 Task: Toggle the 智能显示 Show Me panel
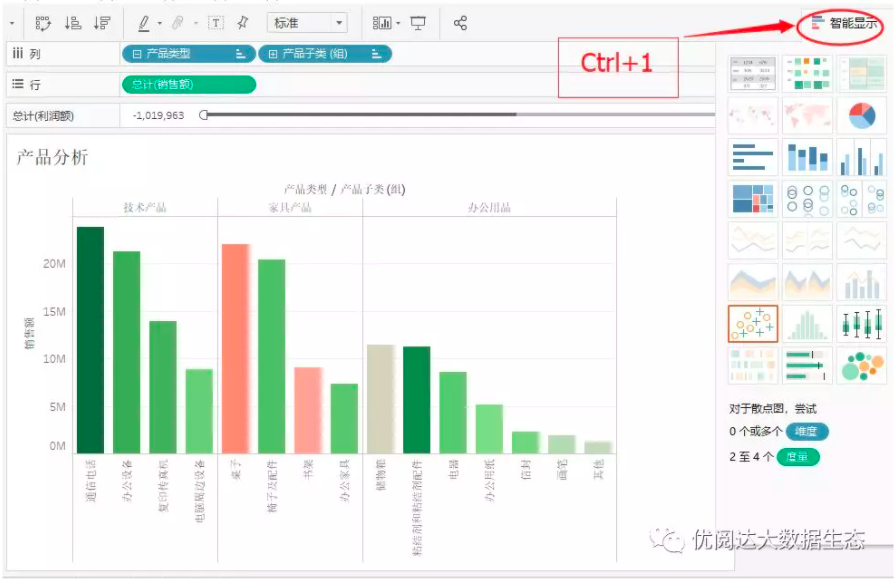pyautogui.click(x=844, y=23)
